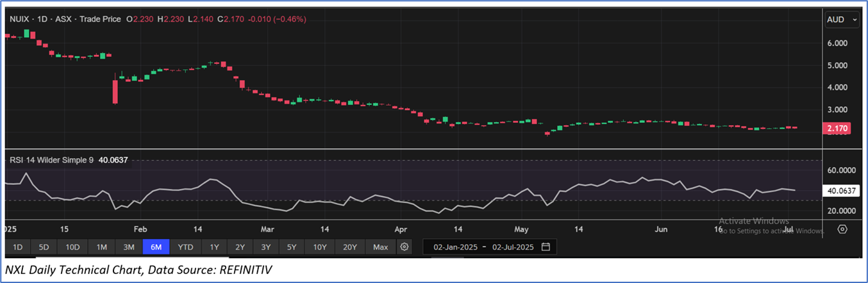This screenshot has width=868, height=283.
Task: Select the YTD range
Action: coord(185,247)
